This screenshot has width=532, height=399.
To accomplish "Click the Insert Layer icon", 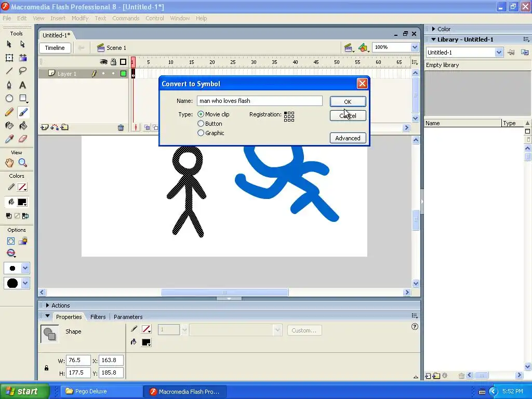I will pos(44,128).
